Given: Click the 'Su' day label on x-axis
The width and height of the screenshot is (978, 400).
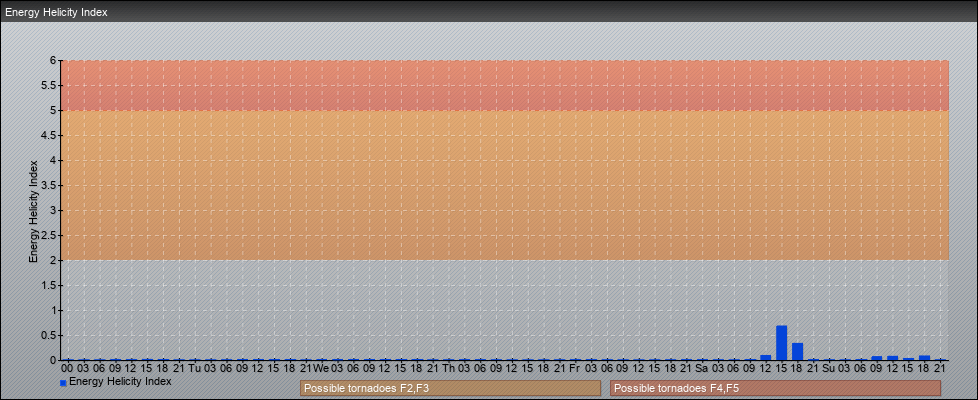Looking at the screenshot, I should pos(829,368).
